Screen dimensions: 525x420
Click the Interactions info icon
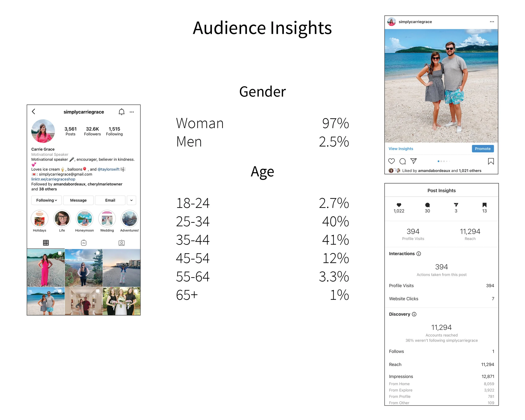click(419, 254)
